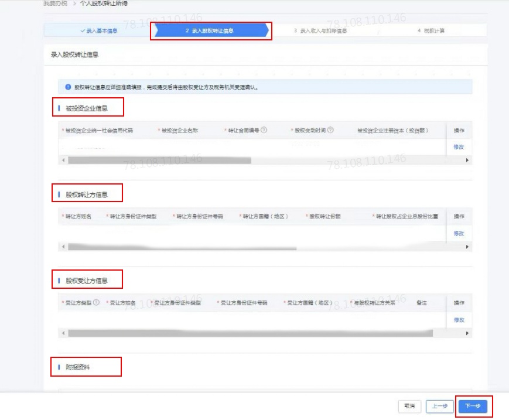Click right scroll arrow of 股权受让方信息 table
The height and width of the screenshot is (420, 509).
467,333
